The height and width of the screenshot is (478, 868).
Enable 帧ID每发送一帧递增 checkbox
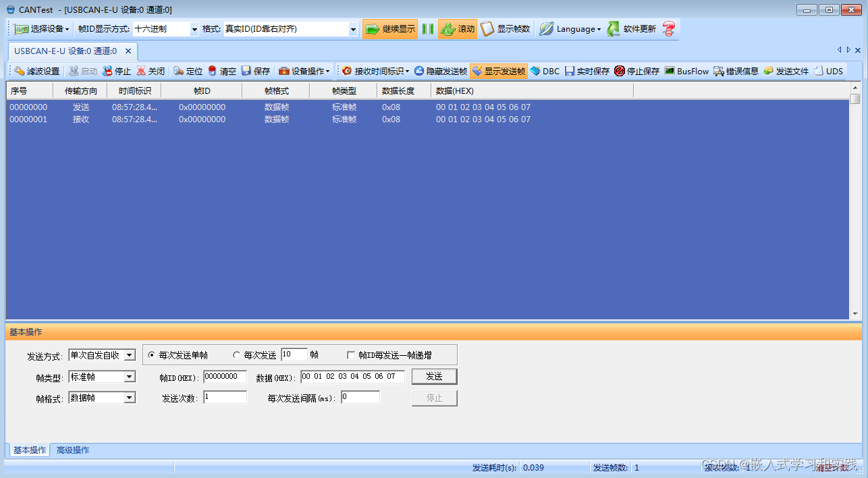pos(350,354)
